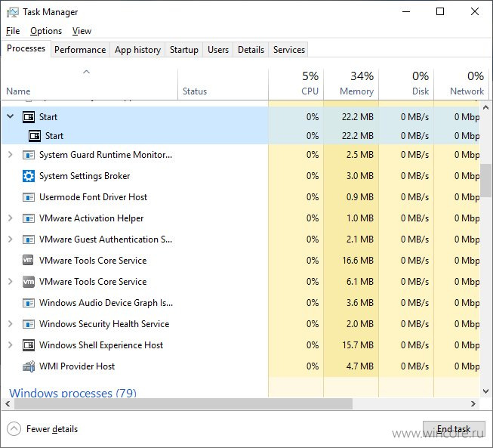Sort by the Name column header
This screenshot has height=448, width=493.
point(90,85)
